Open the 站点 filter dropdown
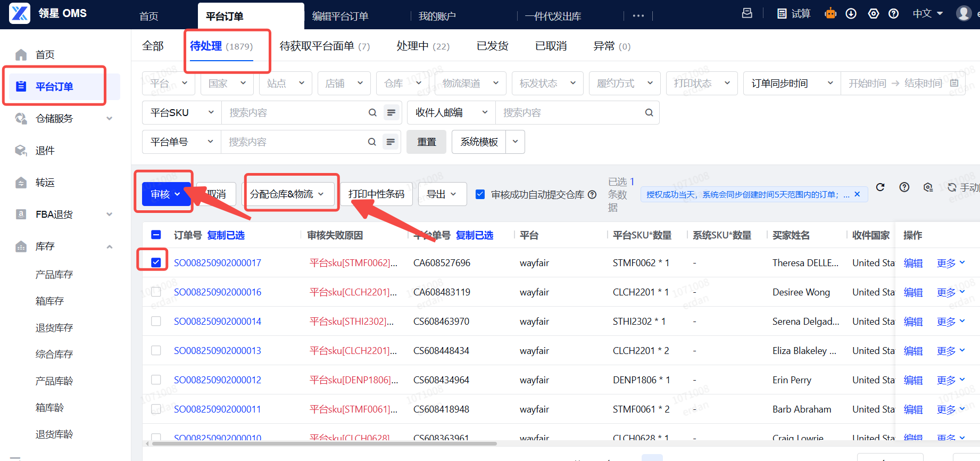Viewport: 980px width, 461px height. [286, 83]
